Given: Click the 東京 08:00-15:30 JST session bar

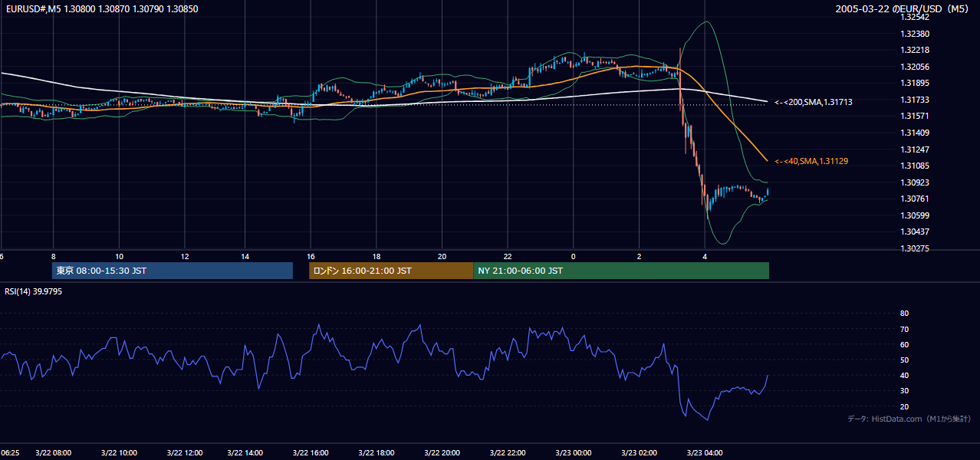Looking at the screenshot, I should (173, 271).
